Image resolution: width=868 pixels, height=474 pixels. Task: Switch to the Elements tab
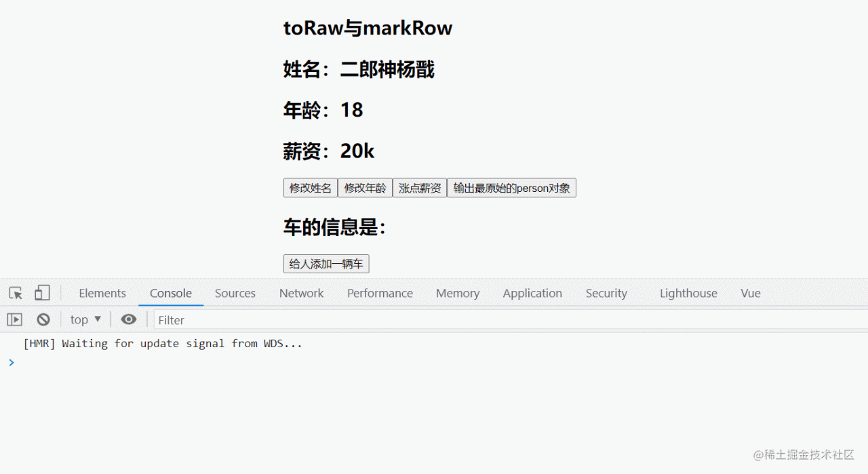[x=102, y=293]
